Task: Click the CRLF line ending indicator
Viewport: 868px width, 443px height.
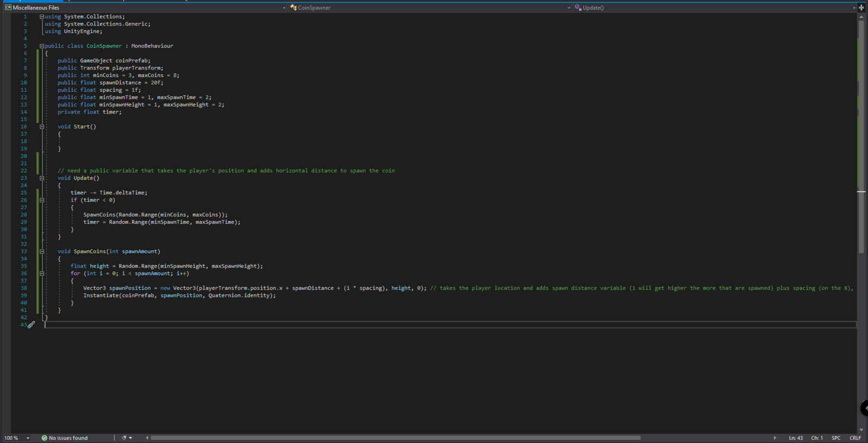Action: click(x=855, y=438)
